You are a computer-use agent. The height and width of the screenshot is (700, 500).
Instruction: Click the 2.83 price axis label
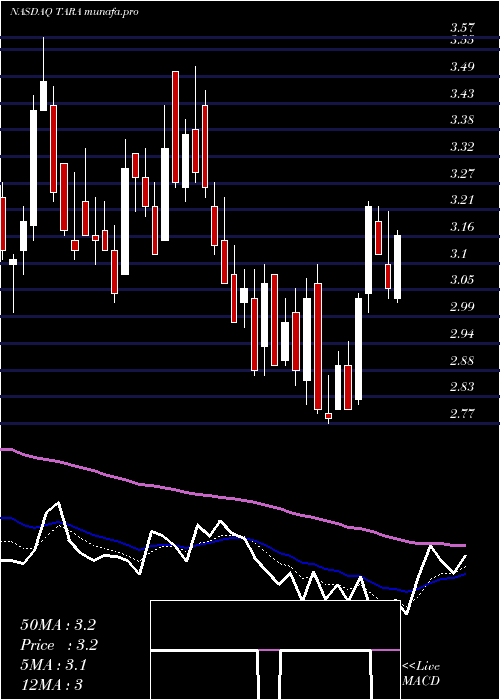(x=462, y=387)
